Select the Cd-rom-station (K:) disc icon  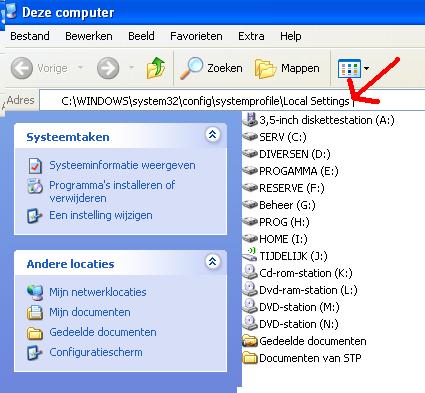point(250,273)
